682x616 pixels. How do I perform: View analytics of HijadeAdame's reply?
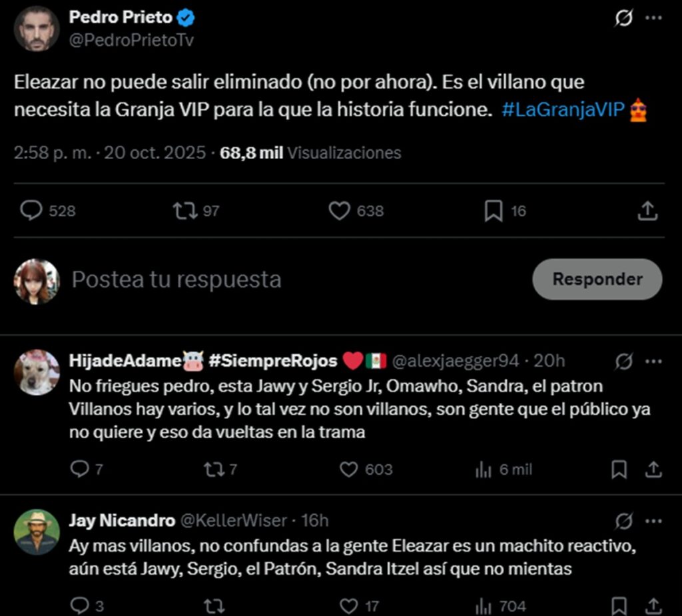[x=484, y=469]
